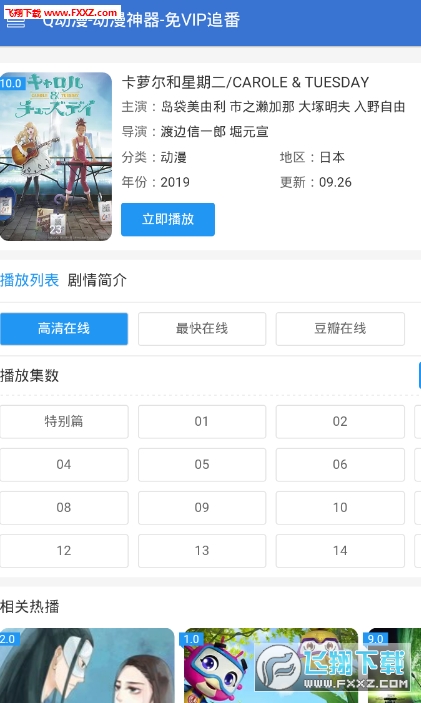Switch to the 播放列表 tab
This screenshot has width=421, height=703.
coord(30,280)
